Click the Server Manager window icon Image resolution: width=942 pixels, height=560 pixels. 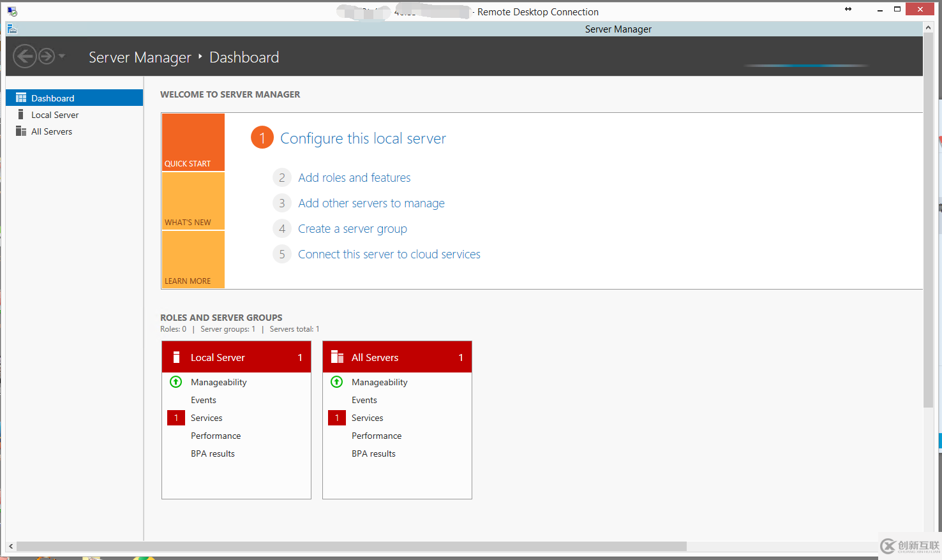click(11, 29)
